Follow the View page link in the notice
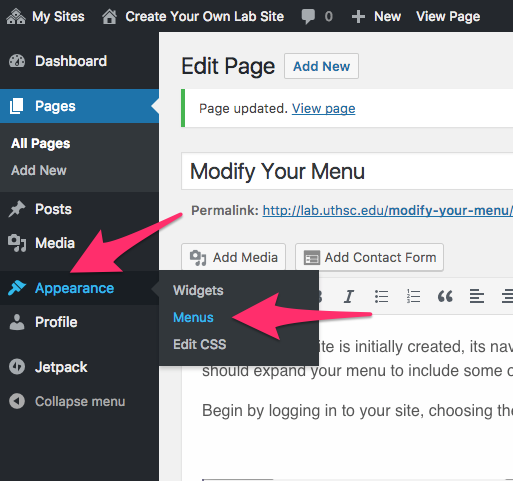 pyautogui.click(x=324, y=108)
